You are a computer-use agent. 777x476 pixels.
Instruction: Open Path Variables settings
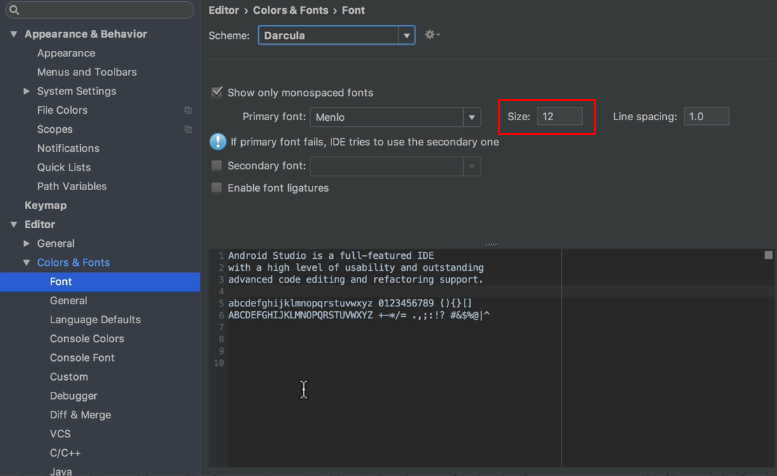point(72,186)
